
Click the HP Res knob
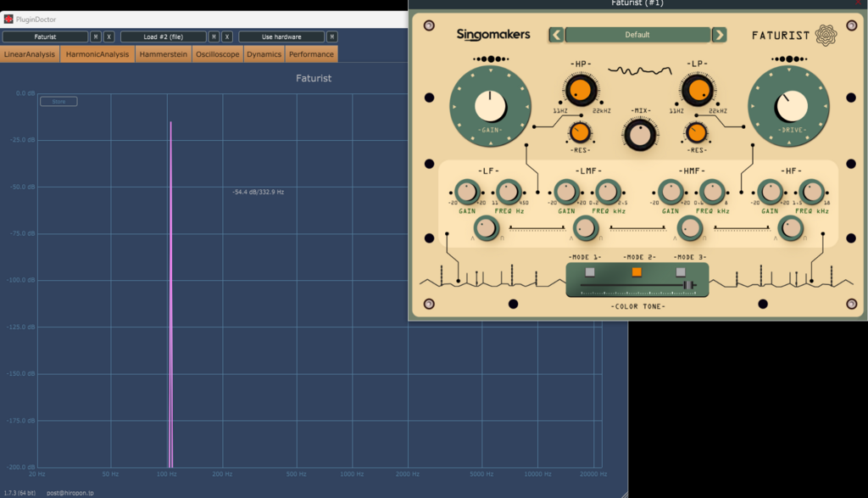tap(580, 132)
